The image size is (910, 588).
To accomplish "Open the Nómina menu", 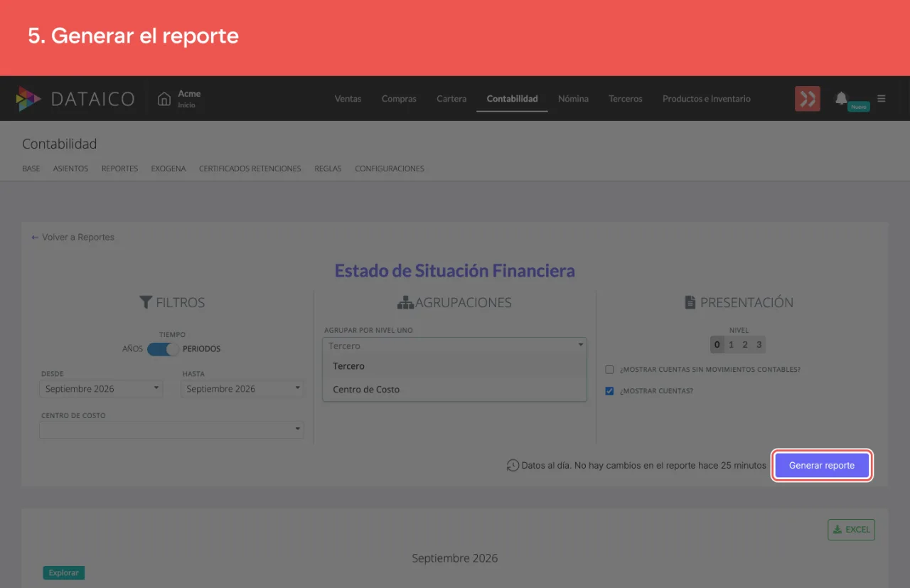I will tap(573, 99).
